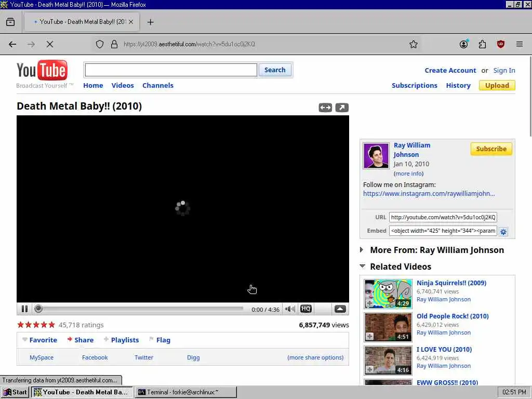Open the Channels section

[158, 86]
